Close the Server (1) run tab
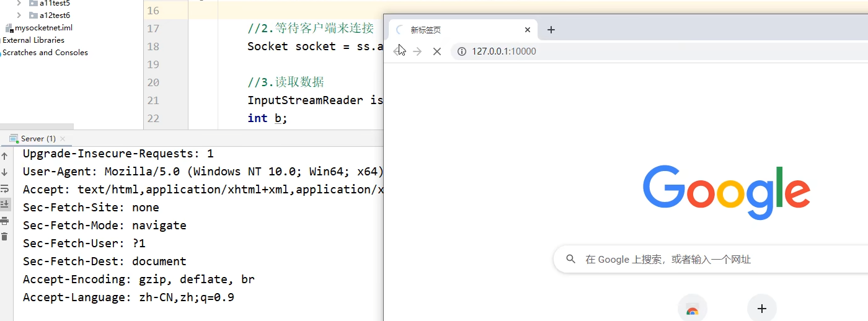 [x=63, y=139]
